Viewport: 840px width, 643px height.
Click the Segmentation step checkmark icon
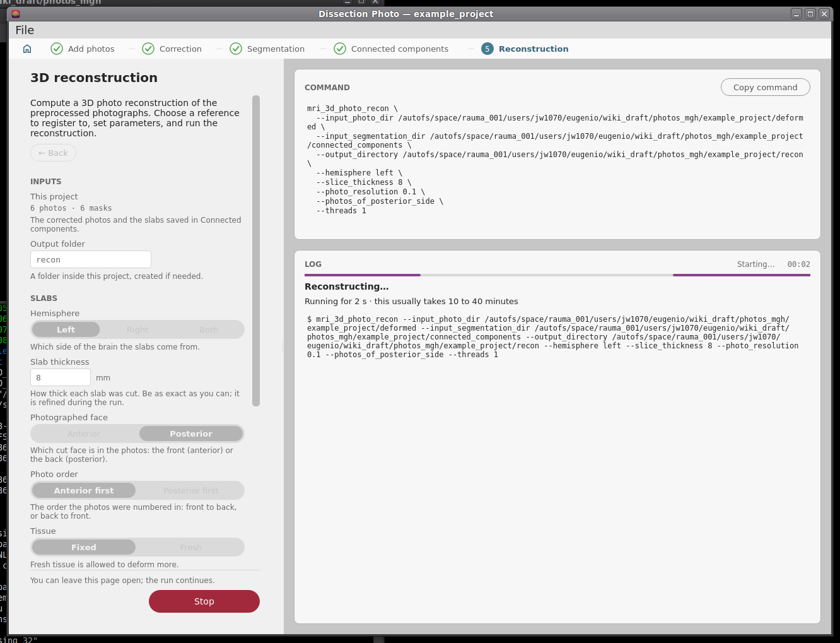pos(236,49)
